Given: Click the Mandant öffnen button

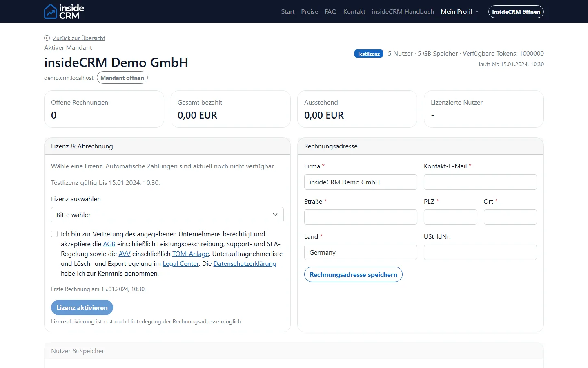Looking at the screenshot, I should 122,78.
